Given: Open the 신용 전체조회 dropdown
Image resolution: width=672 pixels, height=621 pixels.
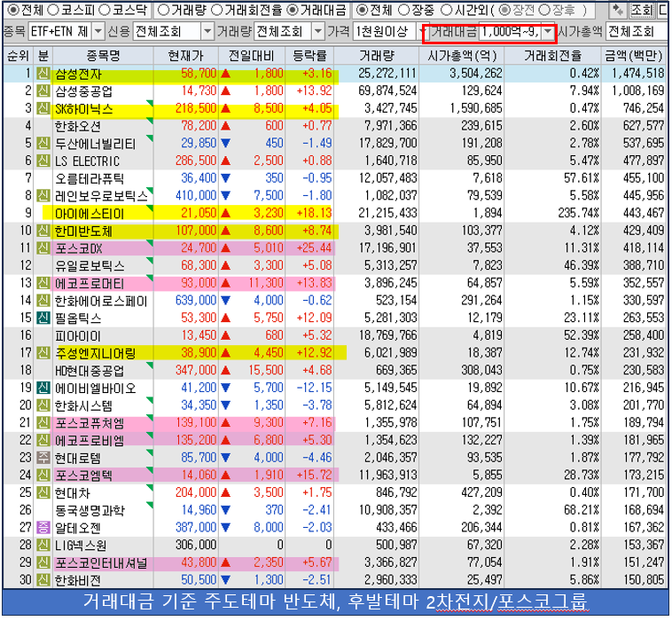Looking at the screenshot, I should click(x=207, y=31).
